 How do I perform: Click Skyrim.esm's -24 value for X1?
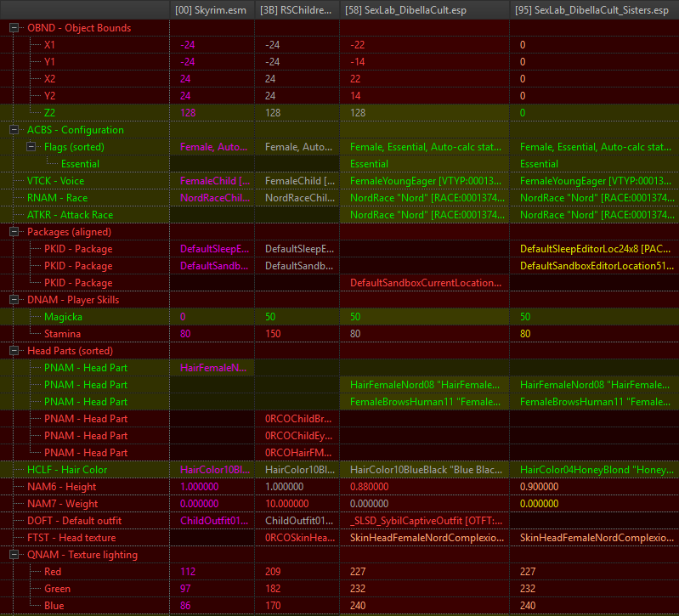coord(188,45)
